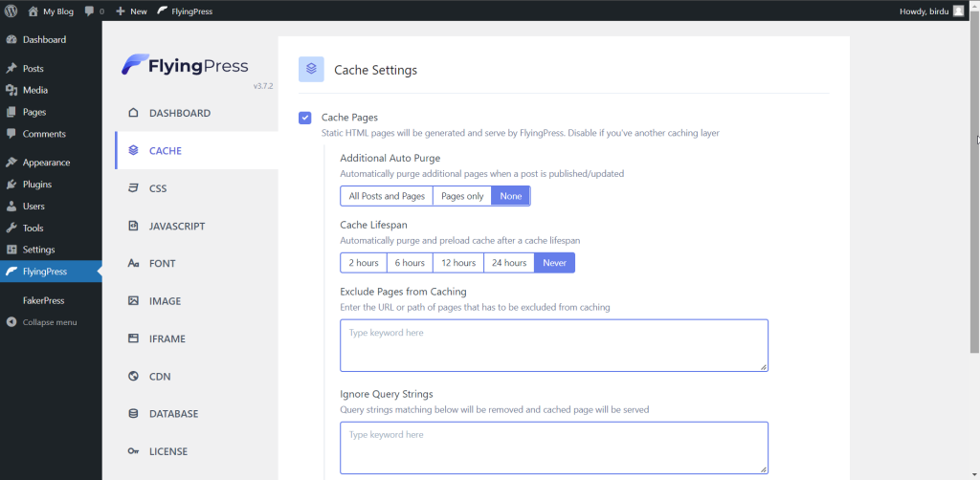Screen dimensions: 980x480
Task: Click the LICENSE key icon in FlyingPress nav
Action: (x=133, y=451)
